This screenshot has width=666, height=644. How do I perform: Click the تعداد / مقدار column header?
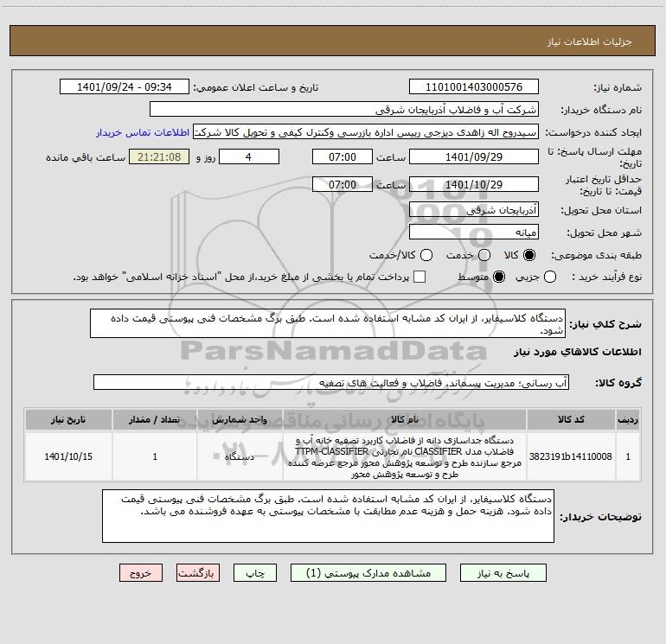click(x=155, y=419)
